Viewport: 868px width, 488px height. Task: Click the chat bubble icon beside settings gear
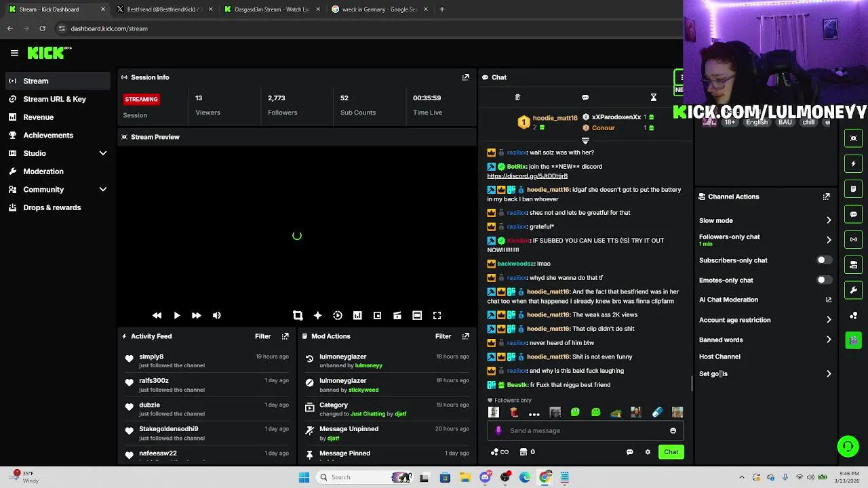(x=629, y=452)
